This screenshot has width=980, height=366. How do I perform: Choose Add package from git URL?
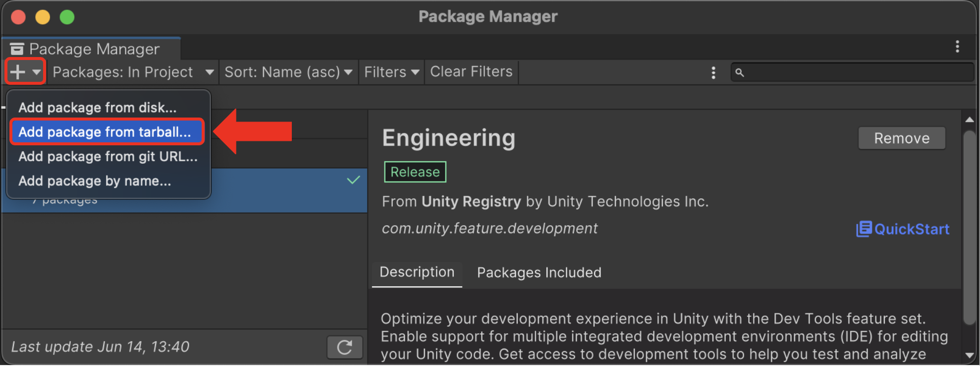pyautogui.click(x=108, y=156)
